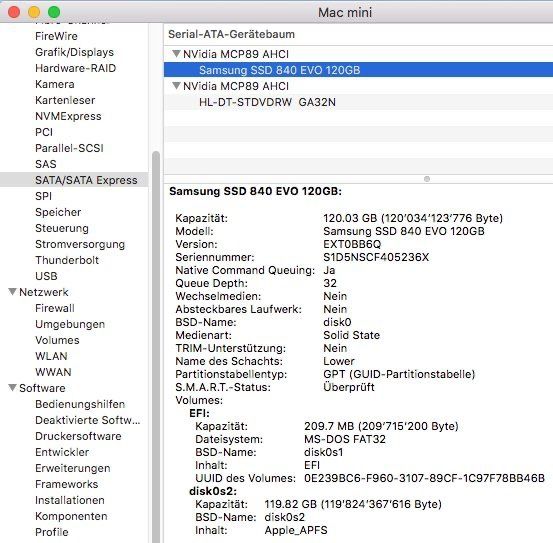
Task: Select Umgebungen under Netzwerk
Action: click(x=70, y=324)
